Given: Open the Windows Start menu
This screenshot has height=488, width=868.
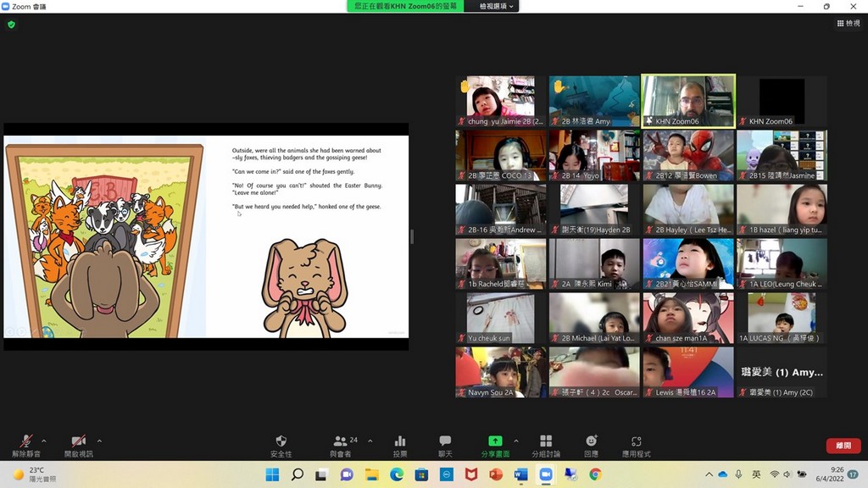Looking at the screenshot, I should click(x=272, y=474).
